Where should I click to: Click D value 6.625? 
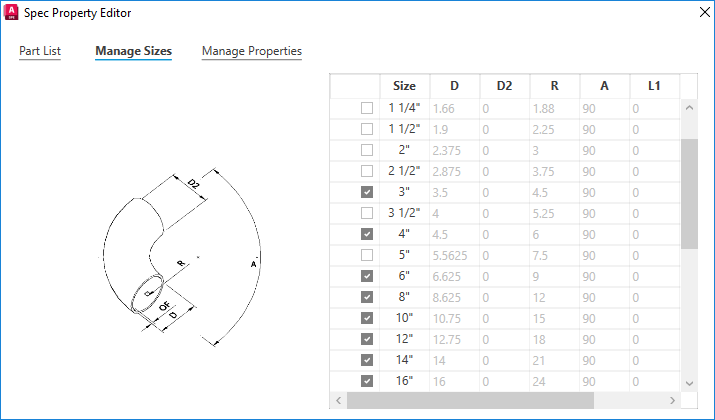455,276
